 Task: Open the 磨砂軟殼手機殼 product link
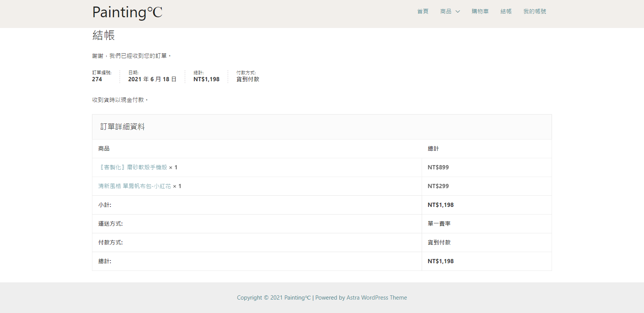[x=133, y=167]
